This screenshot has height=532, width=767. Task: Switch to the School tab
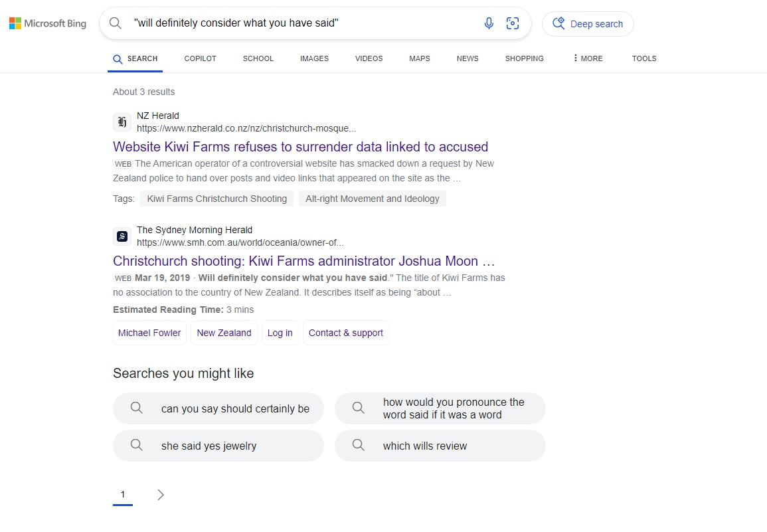(x=258, y=58)
